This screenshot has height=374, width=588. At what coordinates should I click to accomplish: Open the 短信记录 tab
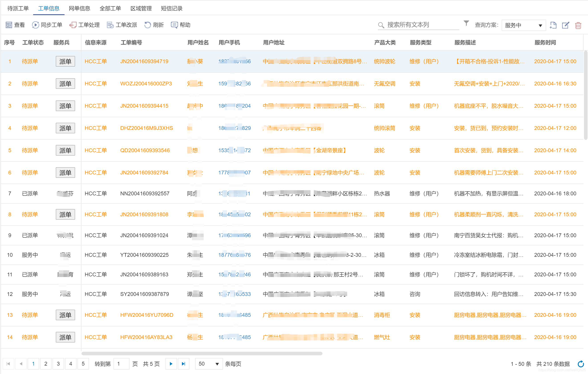pyautogui.click(x=172, y=8)
